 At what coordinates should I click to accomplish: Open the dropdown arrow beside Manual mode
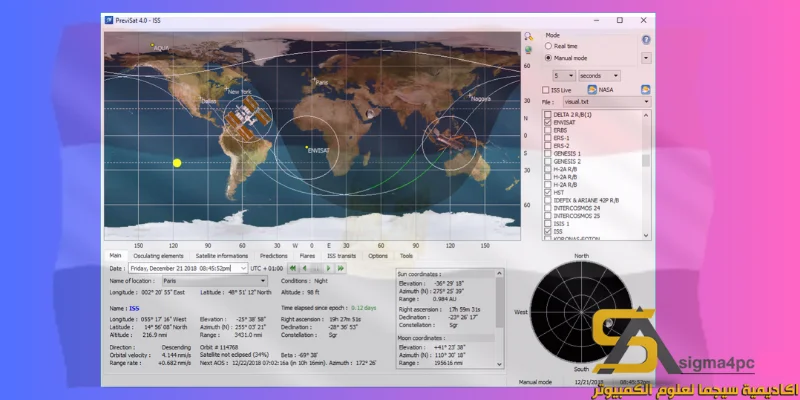(x=646, y=58)
